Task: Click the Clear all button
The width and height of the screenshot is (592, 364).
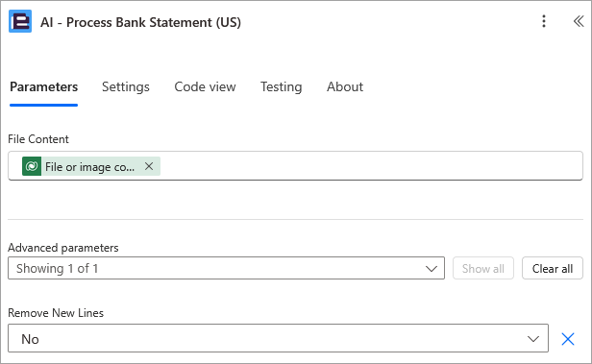Action: pos(553,268)
